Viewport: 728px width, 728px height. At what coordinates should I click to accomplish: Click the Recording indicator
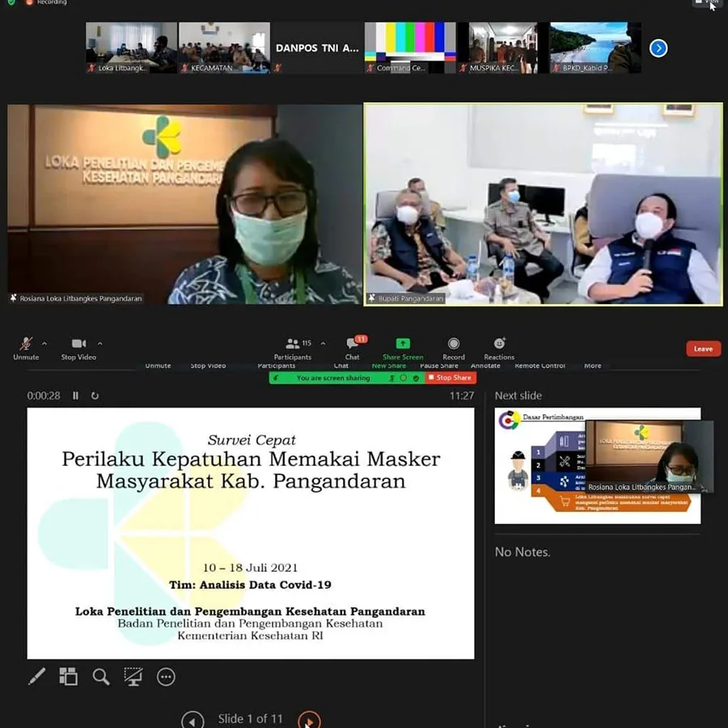point(47,2)
